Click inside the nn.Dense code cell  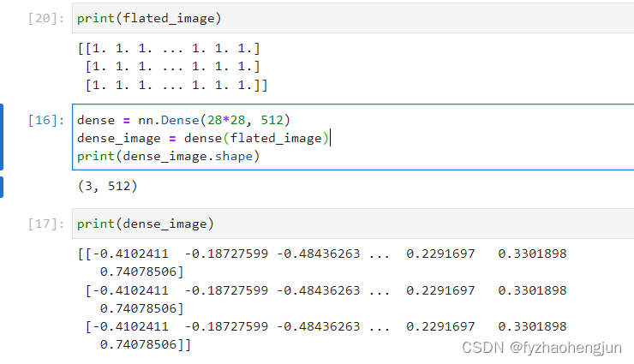(353, 137)
